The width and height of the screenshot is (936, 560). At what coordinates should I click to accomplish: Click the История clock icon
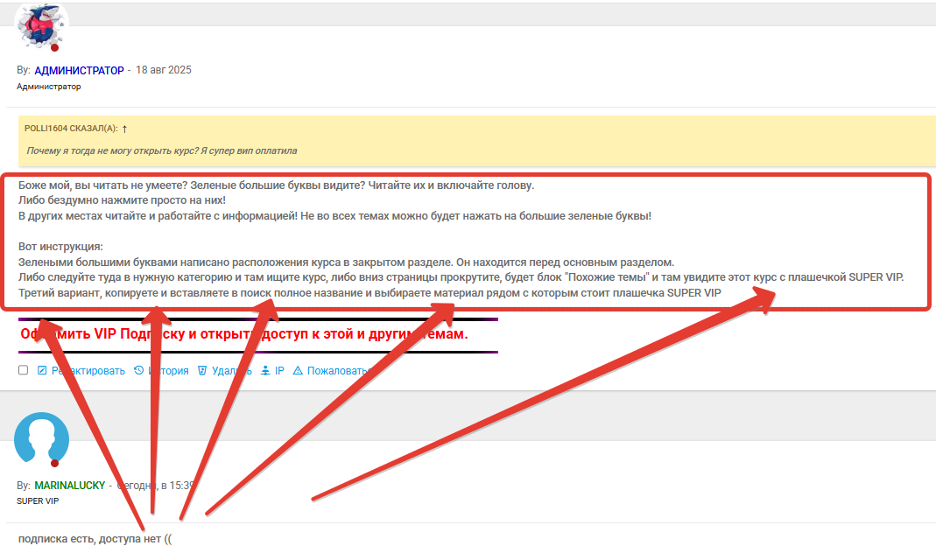[x=138, y=370]
